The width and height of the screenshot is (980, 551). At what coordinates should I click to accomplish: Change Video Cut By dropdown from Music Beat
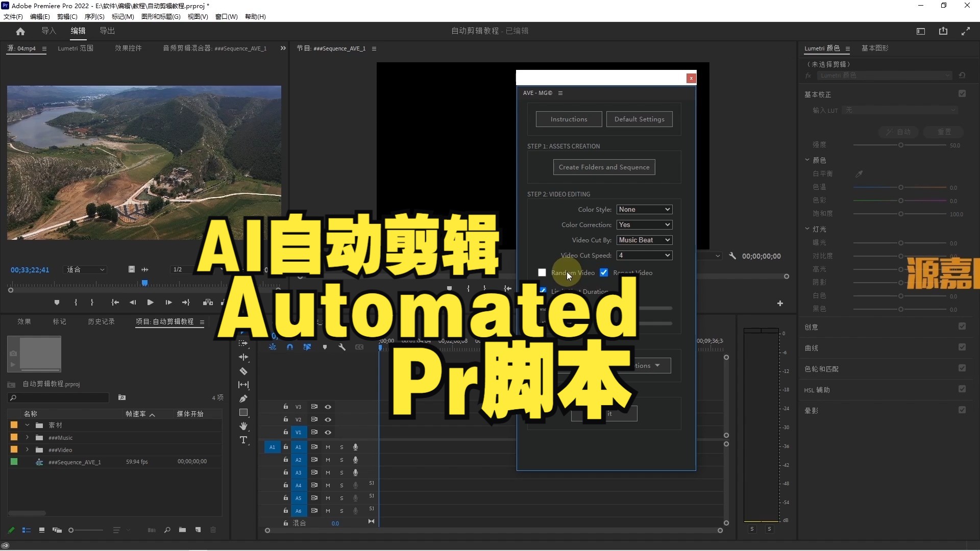click(644, 240)
